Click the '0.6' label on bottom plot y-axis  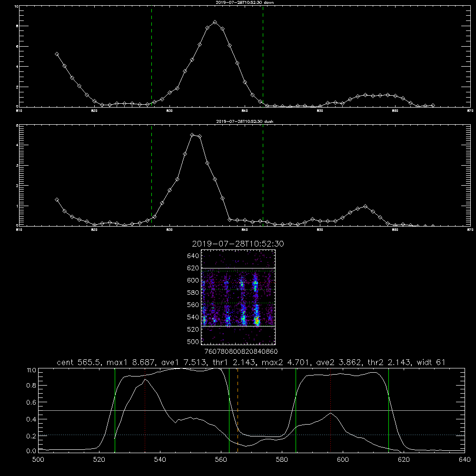coord(31,402)
